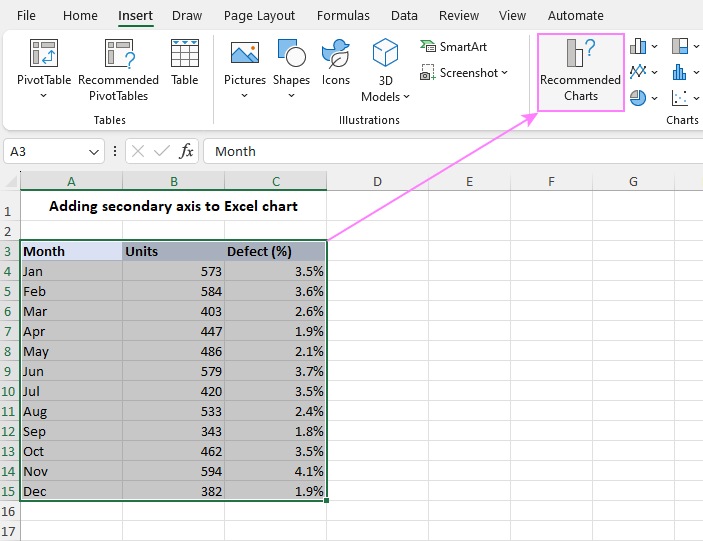The image size is (703, 541).
Task: Open the File tab
Action: click(x=26, y=15)
